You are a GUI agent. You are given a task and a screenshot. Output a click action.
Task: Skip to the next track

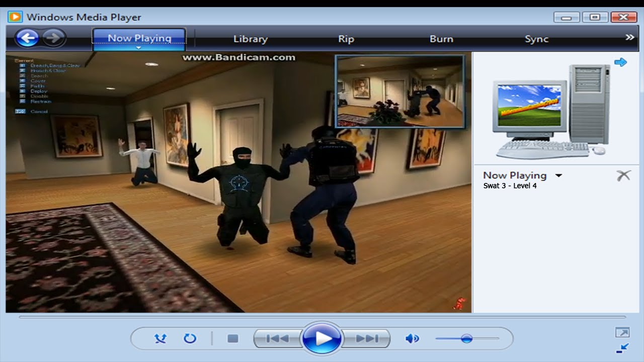pyautogui.click(x=366, y=338)
